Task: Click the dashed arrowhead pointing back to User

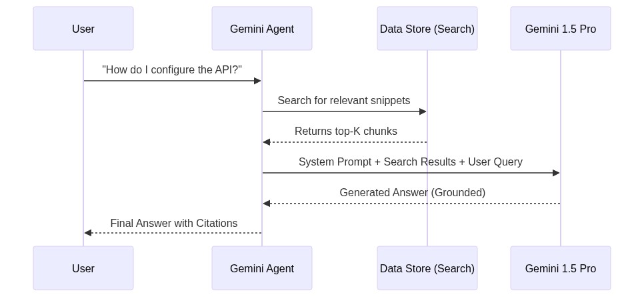Action: coord(88,233)
